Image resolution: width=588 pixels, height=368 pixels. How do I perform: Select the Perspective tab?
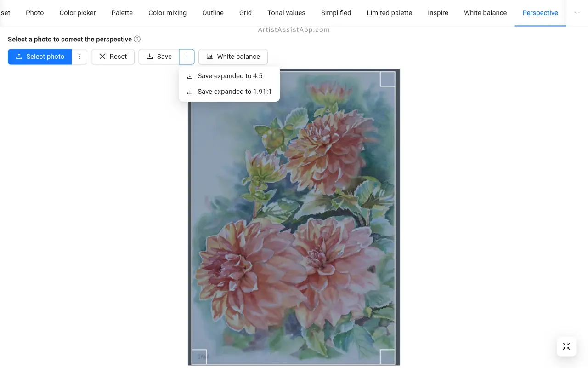pos(540,13)
